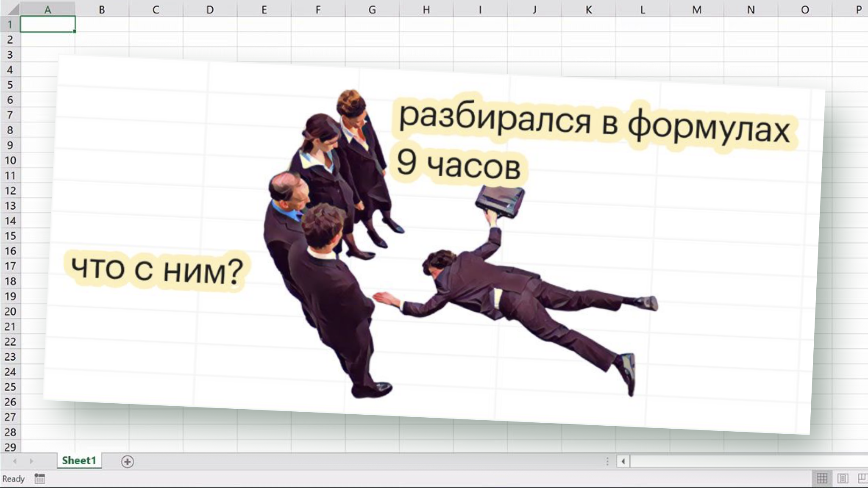Click the add new sheet plus button

tap(127, 461)
